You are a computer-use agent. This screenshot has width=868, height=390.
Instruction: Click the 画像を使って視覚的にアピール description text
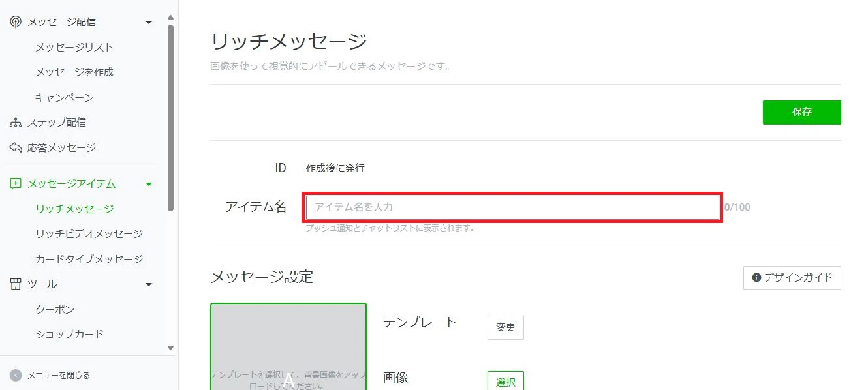(331, 67)
